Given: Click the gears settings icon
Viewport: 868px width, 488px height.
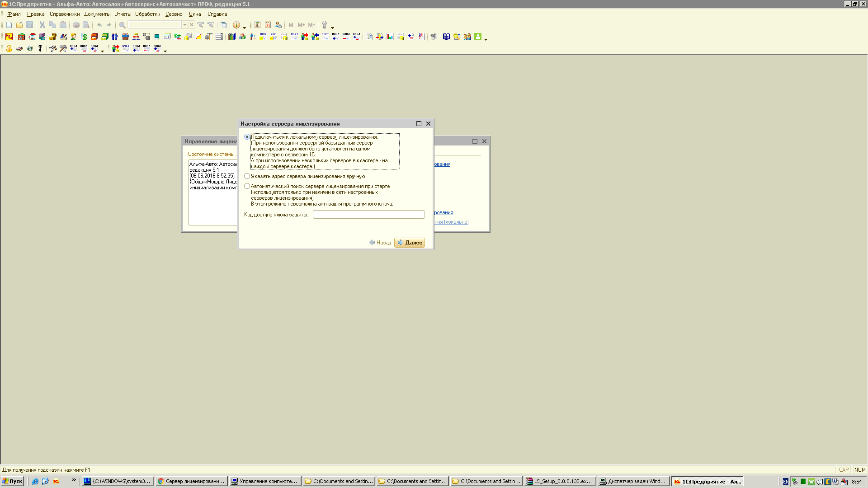Looking at the screenshot, I should (x=146, y=37).
